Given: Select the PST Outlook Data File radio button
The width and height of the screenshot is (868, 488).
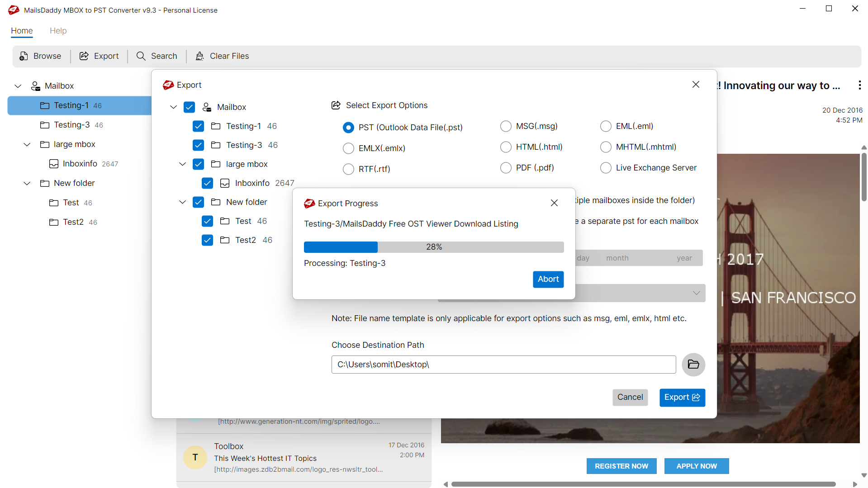Looking at the screenshot, I should tap(348, 128).
